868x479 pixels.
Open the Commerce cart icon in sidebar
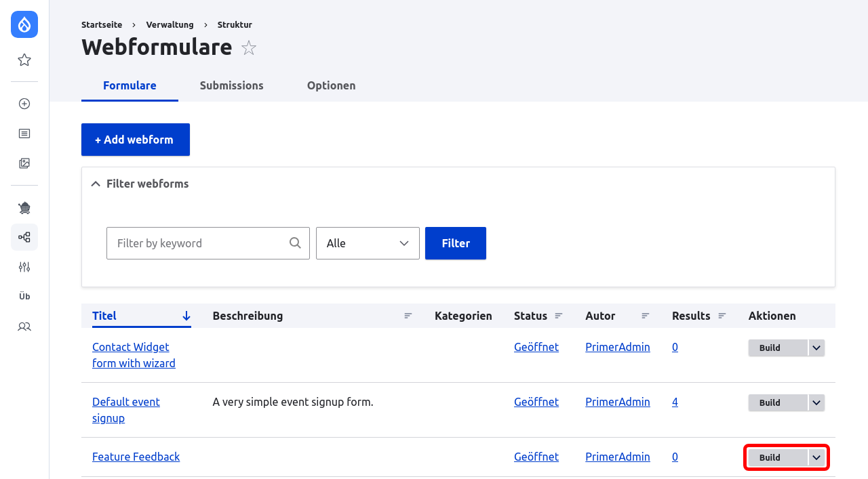pyautogui.click(x=24, y=207)
